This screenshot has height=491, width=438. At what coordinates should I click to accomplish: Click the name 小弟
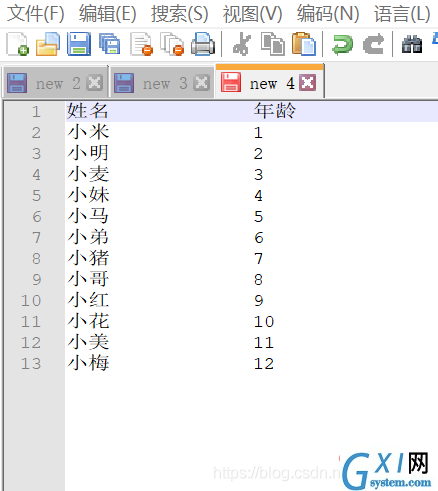point(88,237)
